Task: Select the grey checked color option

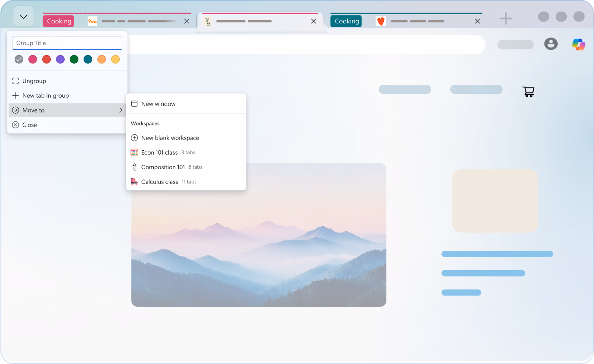Action: [19, 59]
